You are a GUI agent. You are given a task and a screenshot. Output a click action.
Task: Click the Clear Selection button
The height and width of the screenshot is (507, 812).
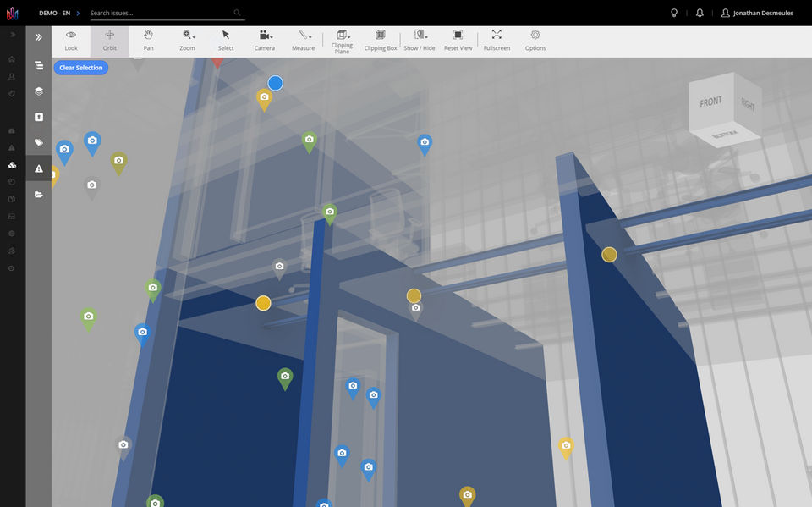click(x=81, y=68)
